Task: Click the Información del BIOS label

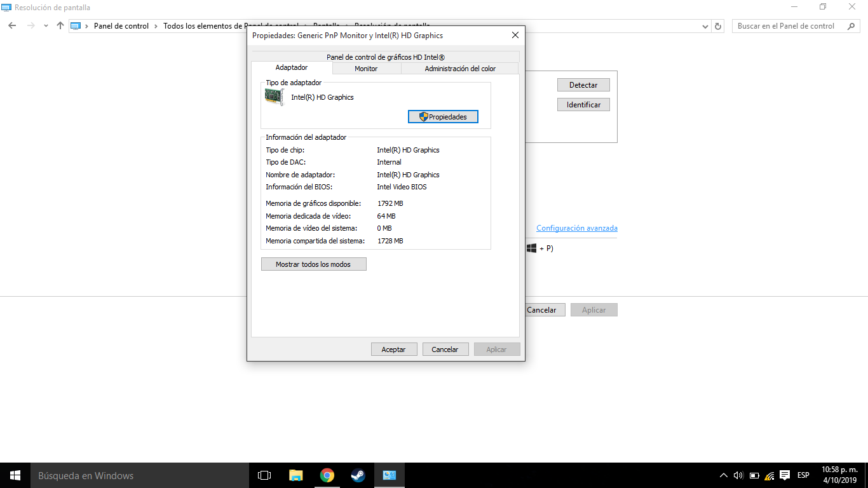Action: (299, 187)
